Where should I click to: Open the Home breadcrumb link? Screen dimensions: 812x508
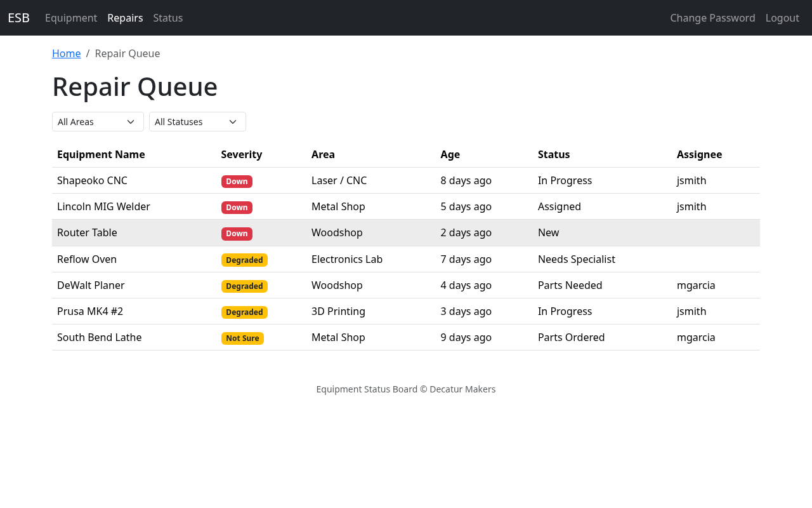[66, 53]
